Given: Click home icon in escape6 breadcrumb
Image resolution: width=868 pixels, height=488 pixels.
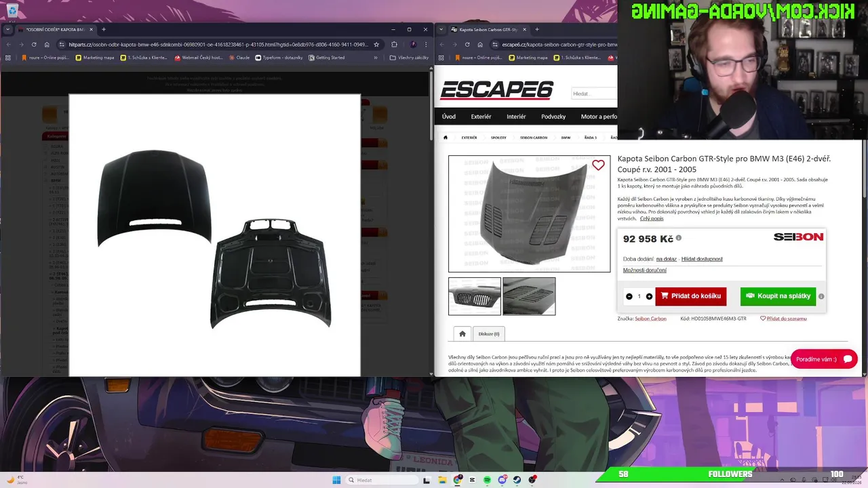Looking at the screenshot, I should [x=446, y=138].
